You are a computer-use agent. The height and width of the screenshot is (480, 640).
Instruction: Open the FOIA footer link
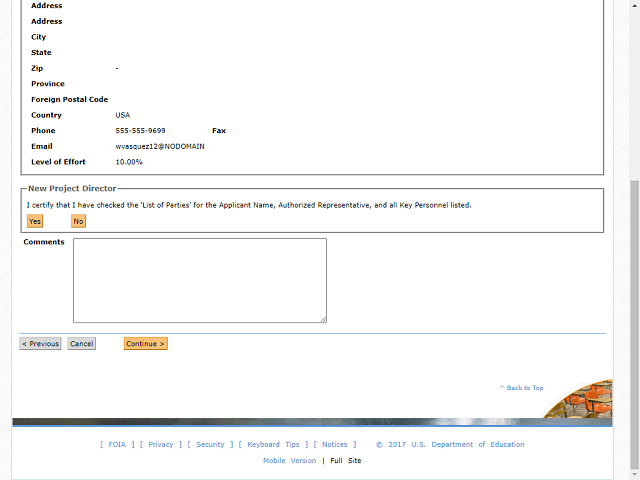tap(117, 444)
